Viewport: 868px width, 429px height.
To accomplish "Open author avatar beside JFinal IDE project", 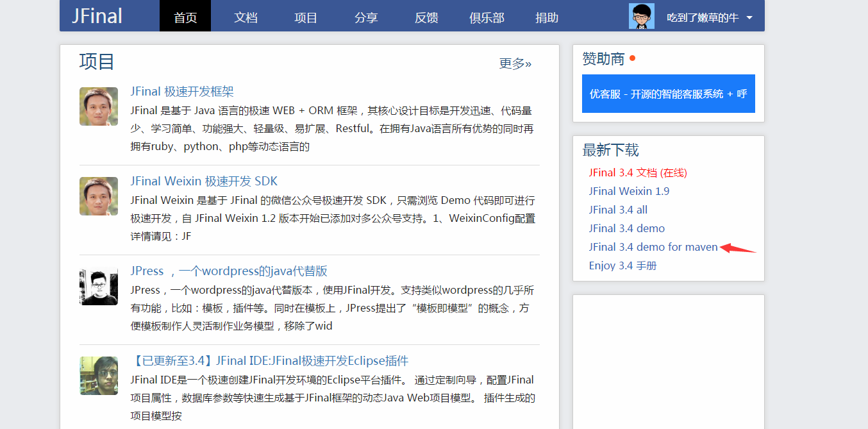I will tap(99, 376).
